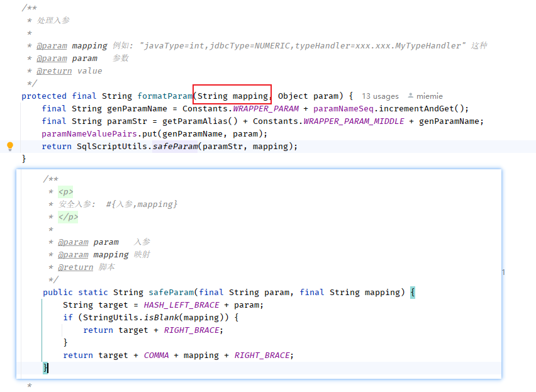Click incrementAndGet() method call
This screenshot has width=536, height=392.
[422, 109]
